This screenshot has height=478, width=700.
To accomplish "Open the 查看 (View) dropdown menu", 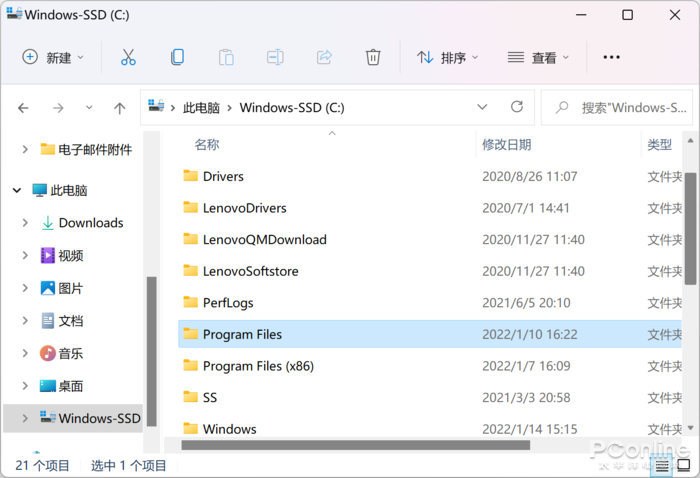I will tap(538, 57).
